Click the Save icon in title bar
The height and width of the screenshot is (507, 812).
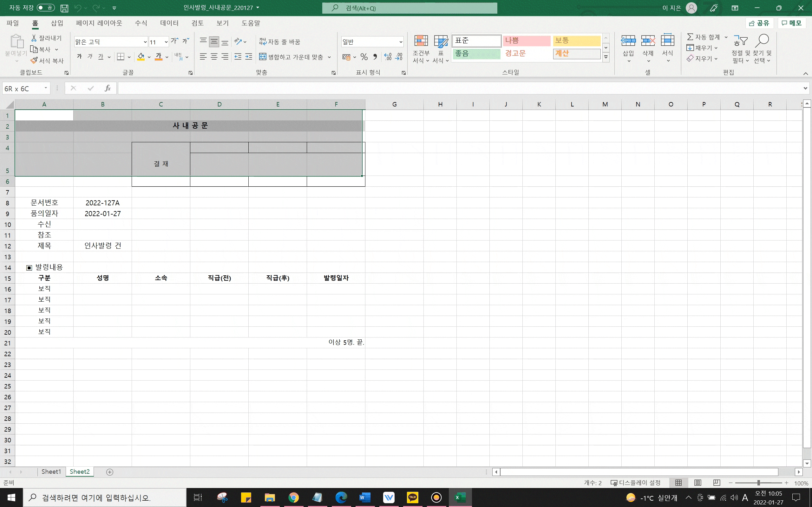[x=64, y=8]
